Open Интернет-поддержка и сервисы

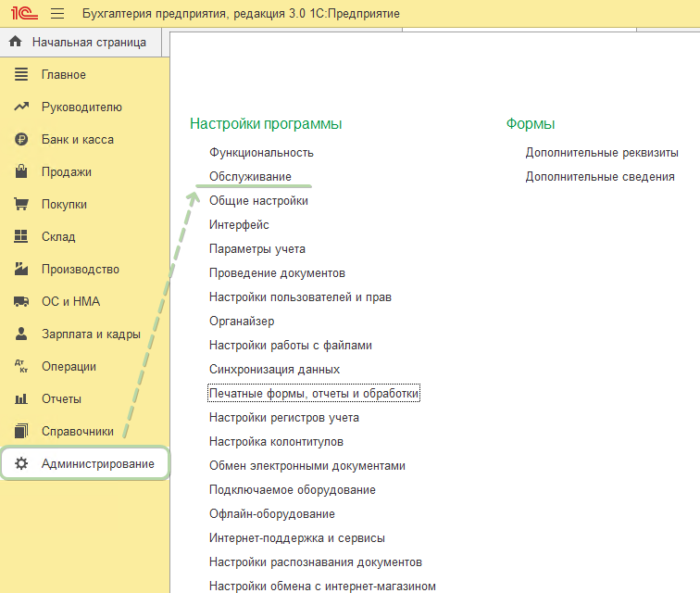tap(297, 538)
